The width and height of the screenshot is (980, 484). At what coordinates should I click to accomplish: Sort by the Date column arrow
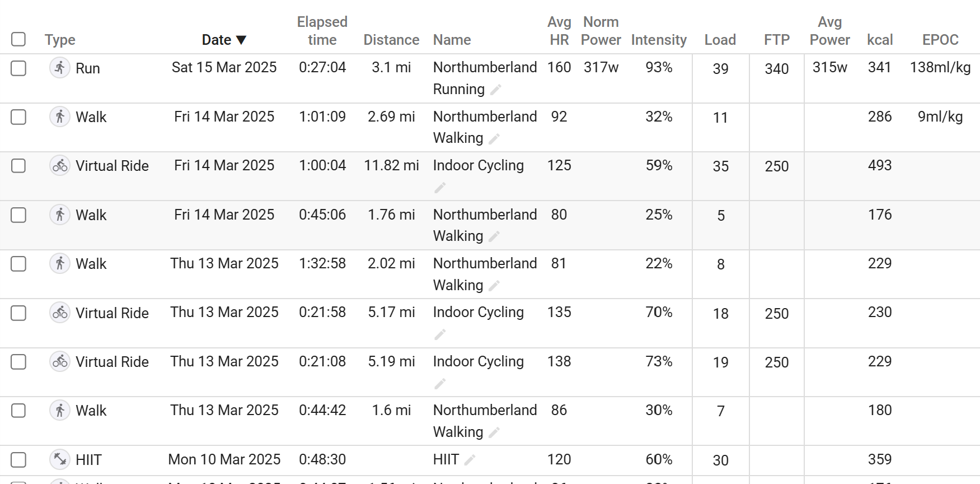click(x=241, y=40)
